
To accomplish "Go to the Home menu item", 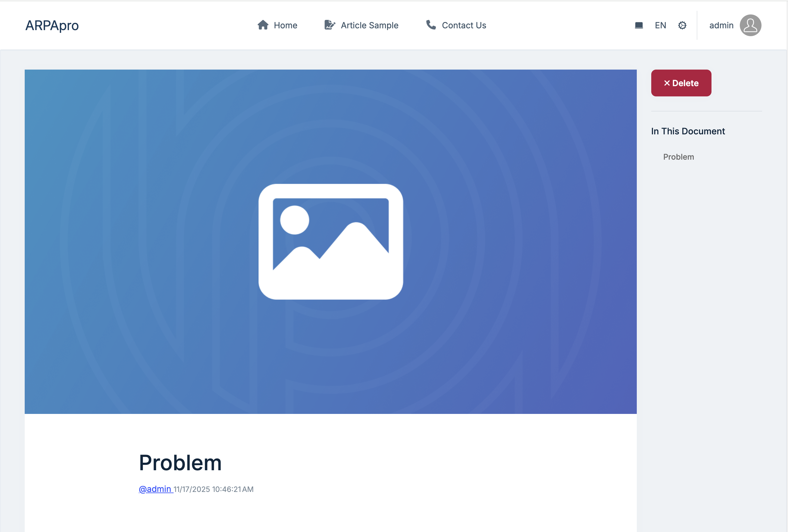I will tap(285, 25).
